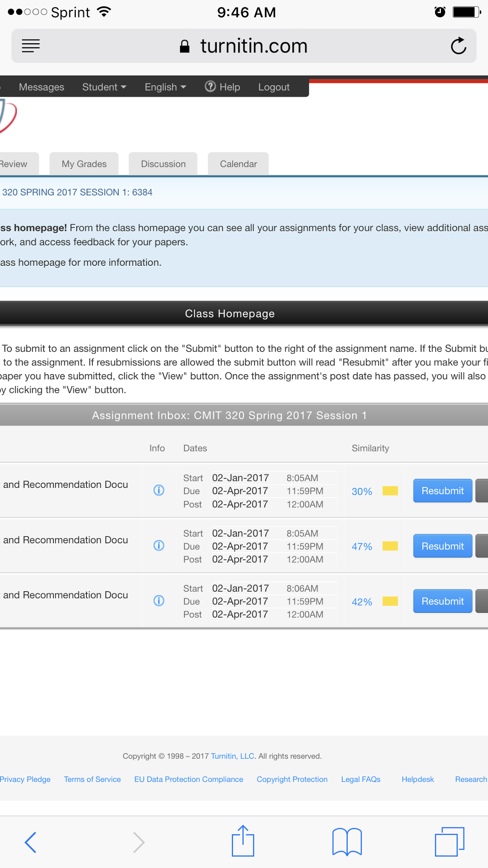The width and height of the screenshot is (488, 868).
Task: Click yellow similarity swatch beside 30%
Action: pos(390,491)
